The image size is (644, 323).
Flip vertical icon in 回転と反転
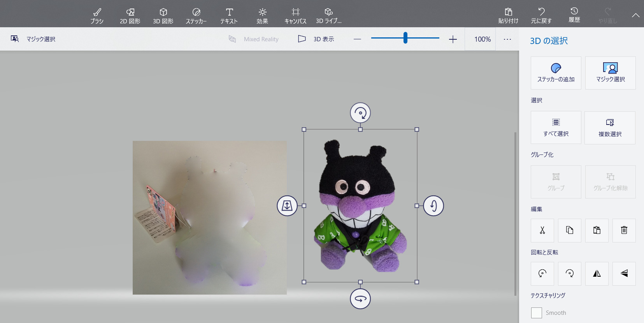[624, 274]
